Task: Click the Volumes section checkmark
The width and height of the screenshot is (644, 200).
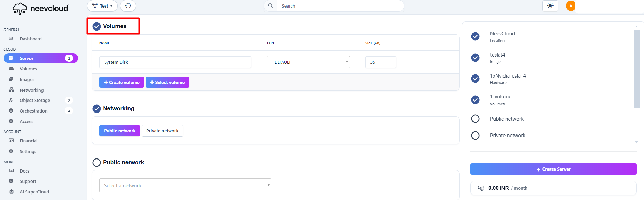Action: [x=97, y=26]
